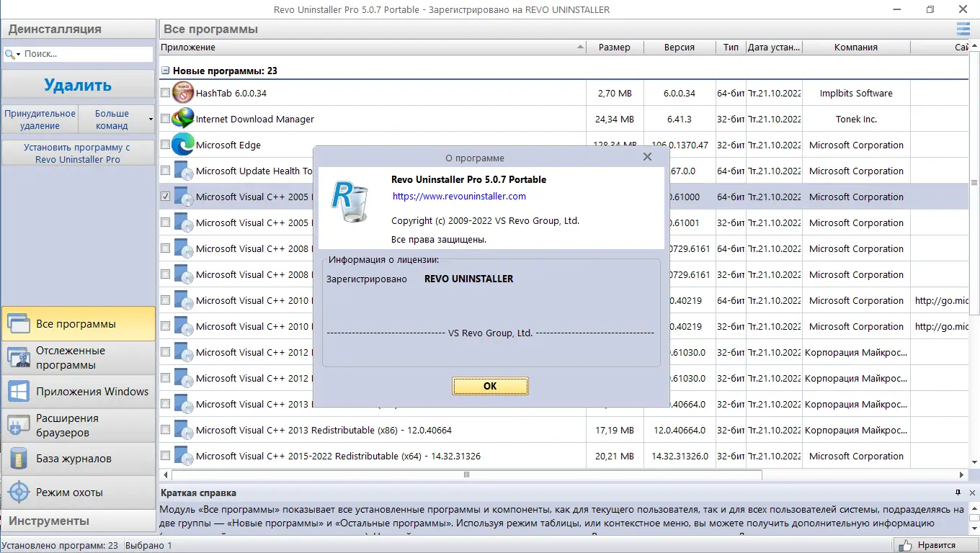Tick the Visual C++ 2015-2022 Redistributable (x64) checkbox
980x553 pixels.
pos(166,456)
